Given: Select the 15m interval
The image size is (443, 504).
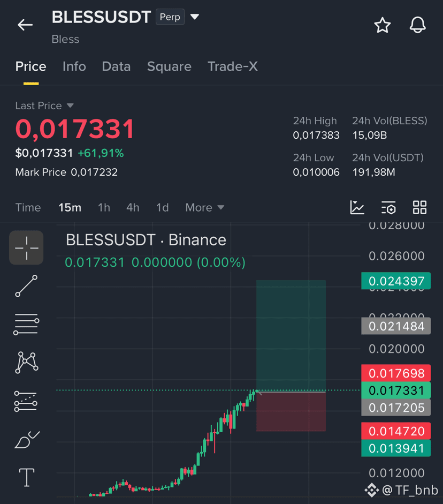Looking at the screenshot, I should 70,208.
